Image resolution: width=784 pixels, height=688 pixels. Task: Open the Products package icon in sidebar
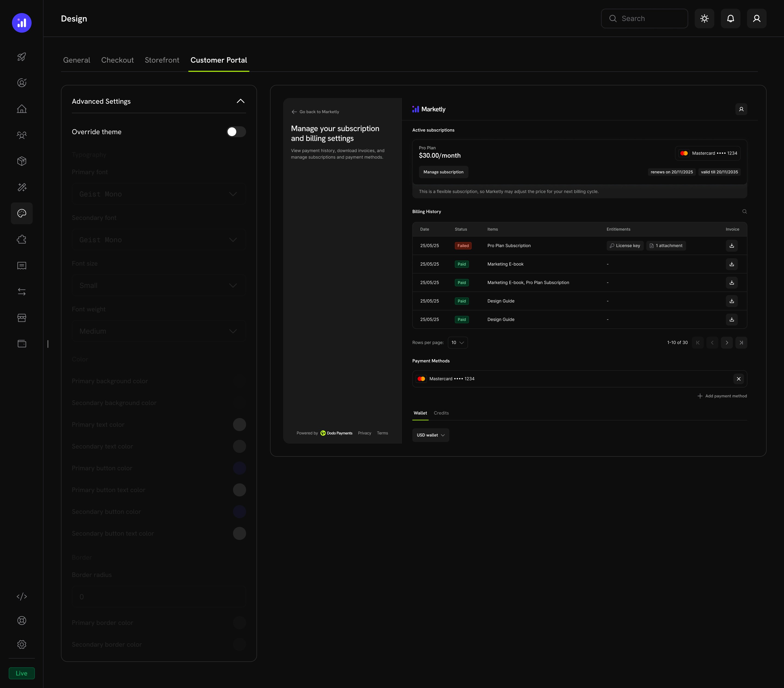22,161
